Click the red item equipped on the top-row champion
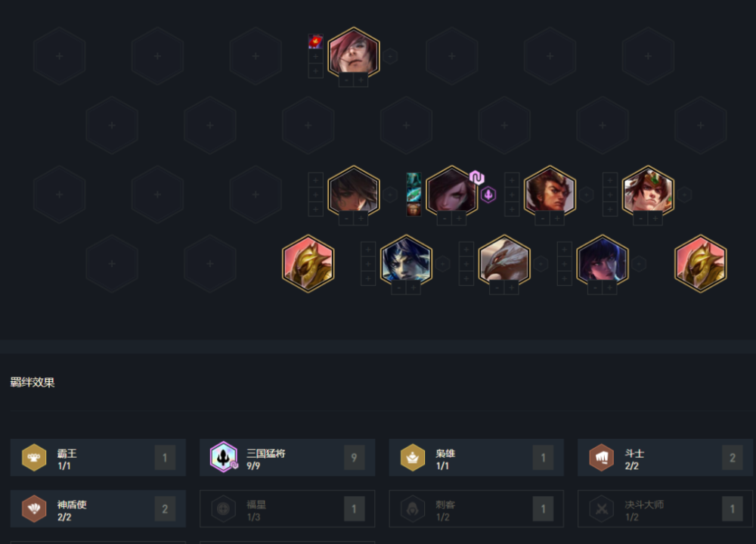Image resolution: width=756 pixels, height=544 pixels. click(315, 42)
